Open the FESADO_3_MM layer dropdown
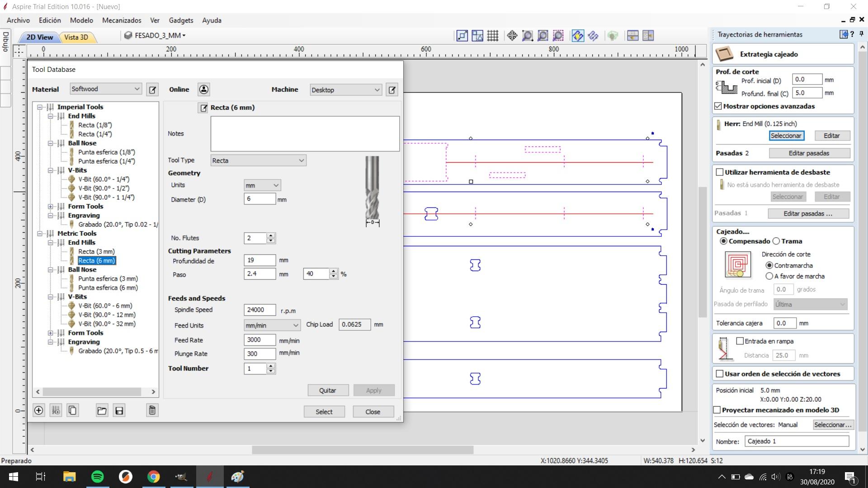The image size is (868, 488). 155,35
